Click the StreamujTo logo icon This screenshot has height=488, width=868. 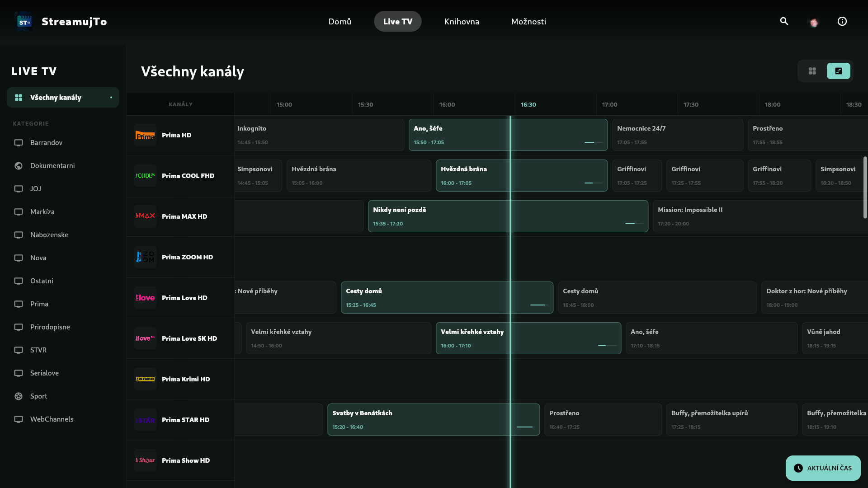click(24, 22)
